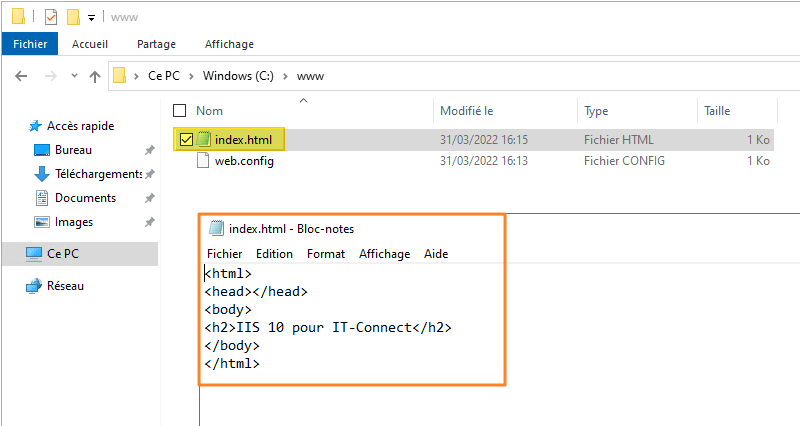
Task: Open the Format menu in Bloc-notes
Action: click(x=325, y=254)
